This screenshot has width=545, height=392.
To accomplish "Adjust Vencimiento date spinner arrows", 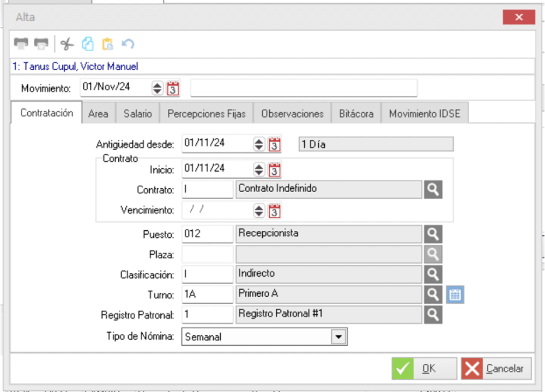I will (259, 211).
